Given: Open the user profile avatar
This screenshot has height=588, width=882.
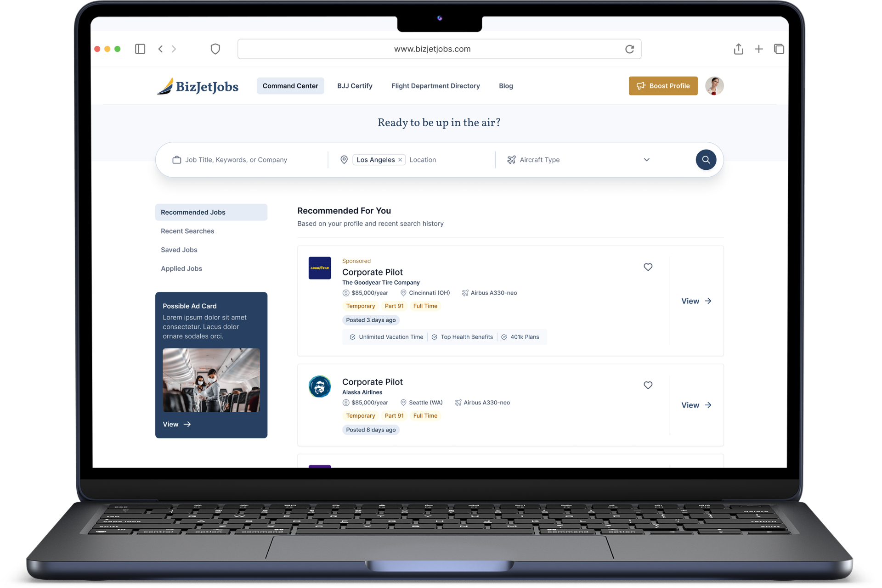Looking at the screenshot, I should pyautogui.click(x=714, y=86).
